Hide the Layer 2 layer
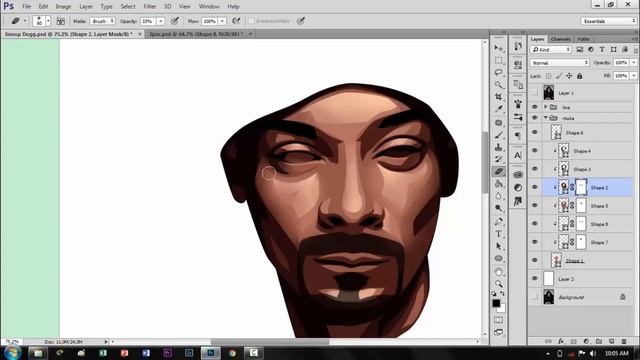 click(x=535, y=278)
